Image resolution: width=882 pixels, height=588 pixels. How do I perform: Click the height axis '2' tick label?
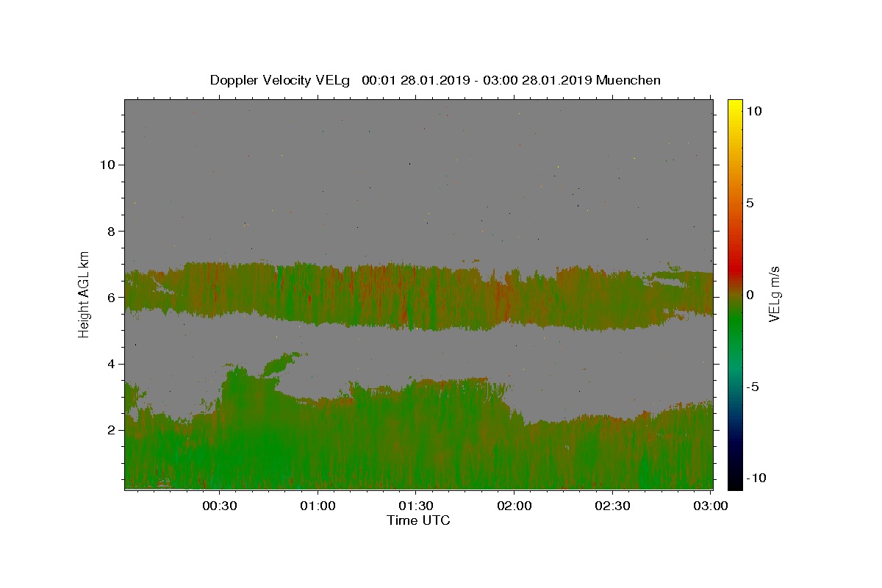point(110,430)
